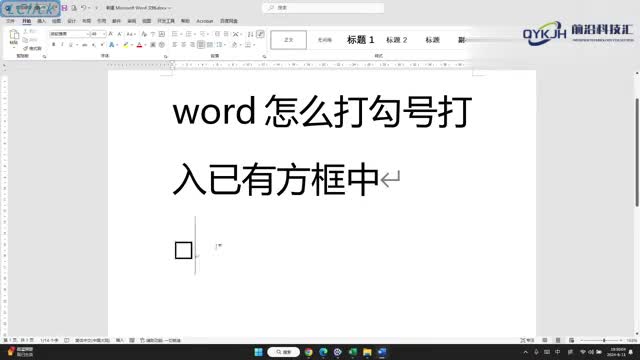
Task: Click the Align Left icon
Action: tap(175, 44)
